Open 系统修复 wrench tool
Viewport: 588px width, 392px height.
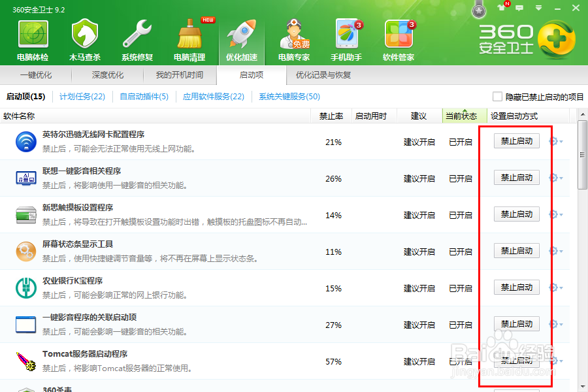pyautogui.click(x=137, y=41)
